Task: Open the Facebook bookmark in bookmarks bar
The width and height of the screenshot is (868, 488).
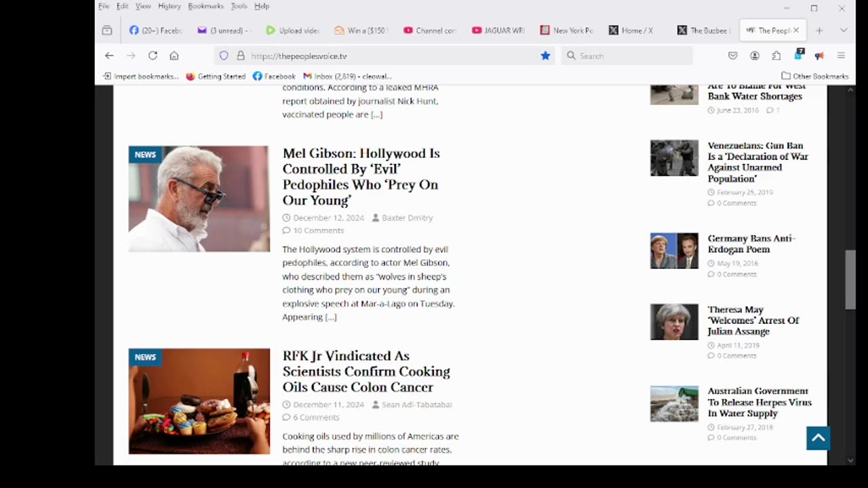Action: tap(274, 76)
